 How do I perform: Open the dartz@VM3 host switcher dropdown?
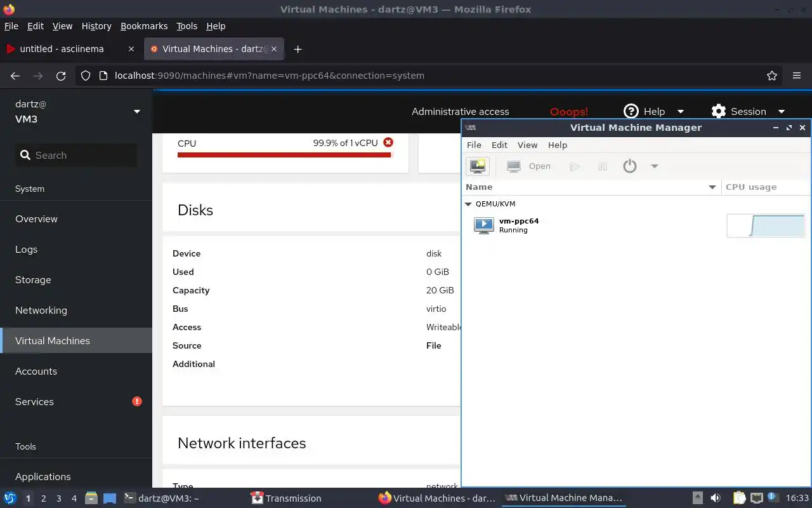point(76,112)
